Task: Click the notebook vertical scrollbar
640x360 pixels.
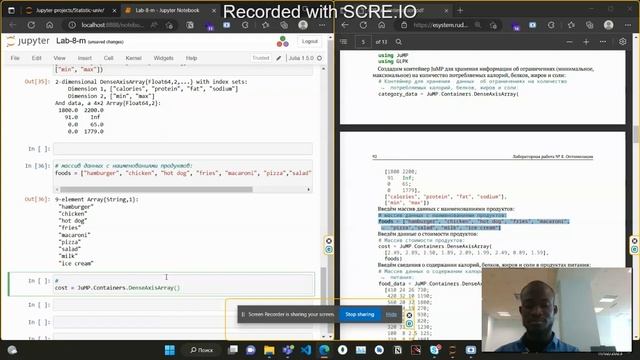Action: (x=324, y=302)
